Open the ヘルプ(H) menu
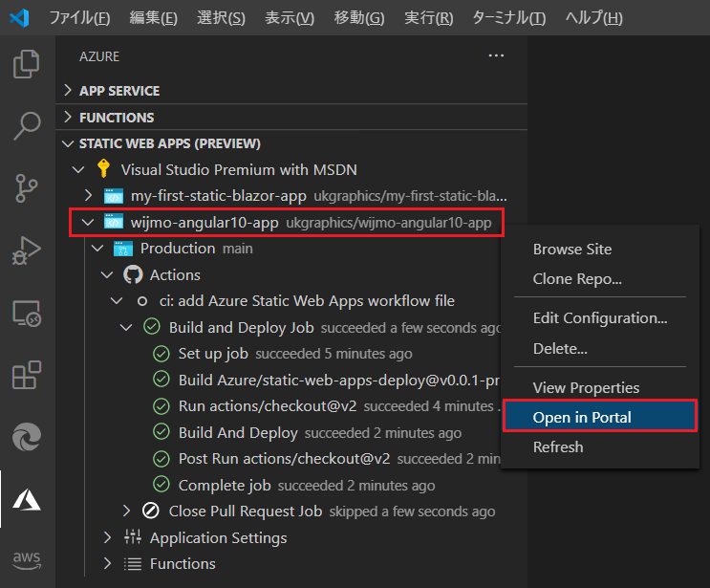 click(x=594, y=17)
